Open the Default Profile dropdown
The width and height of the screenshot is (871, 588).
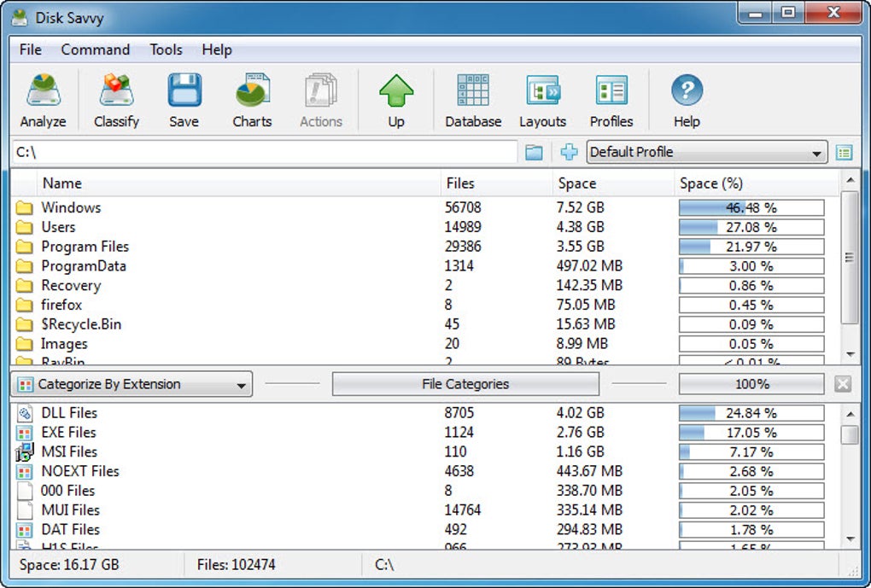[x=707, y=152]
